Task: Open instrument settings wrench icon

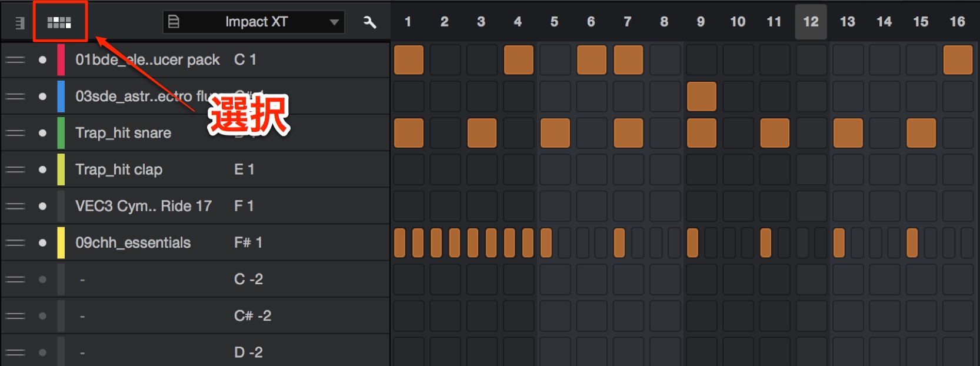Action: (x=370, y=22)
